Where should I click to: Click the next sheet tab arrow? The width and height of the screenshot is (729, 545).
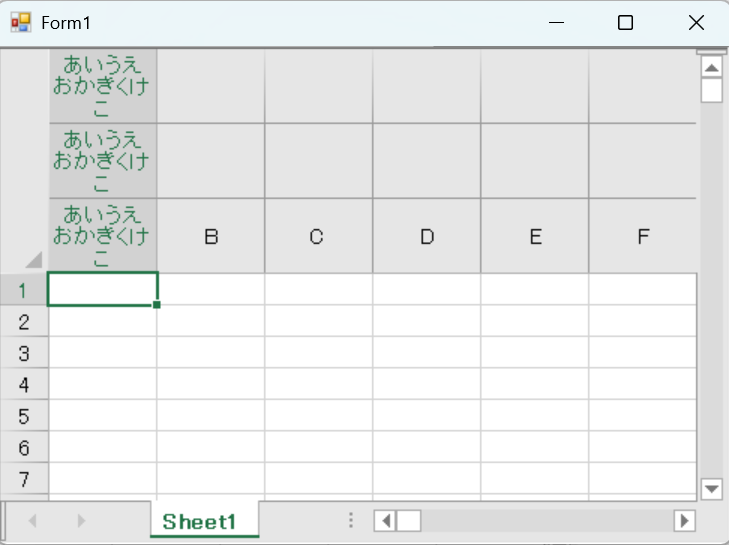(x=81, y=520)
